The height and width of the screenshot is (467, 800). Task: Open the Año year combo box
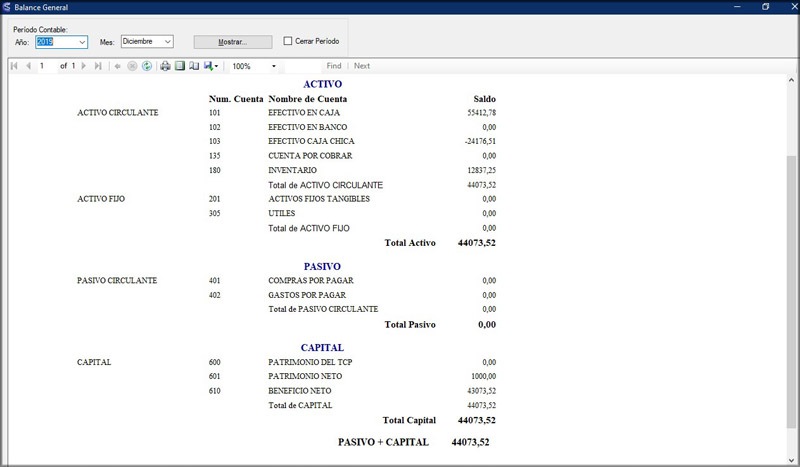[x=61, y=42]
